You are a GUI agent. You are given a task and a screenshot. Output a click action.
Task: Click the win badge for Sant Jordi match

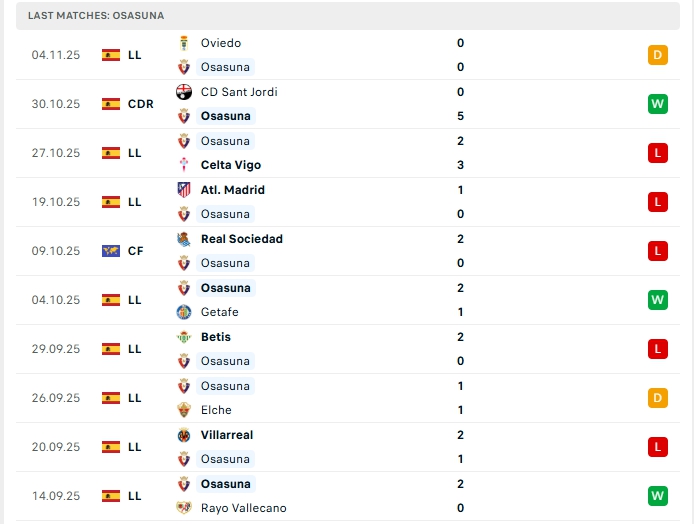click(x=657, y=104)
